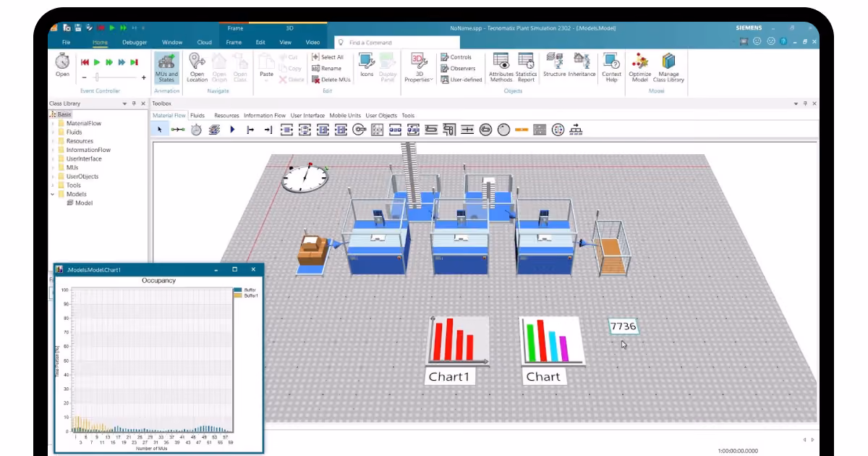Select the orange Track line in the toolbox
The height and width of the screenshot is (456, 868).
click(522, 130)
